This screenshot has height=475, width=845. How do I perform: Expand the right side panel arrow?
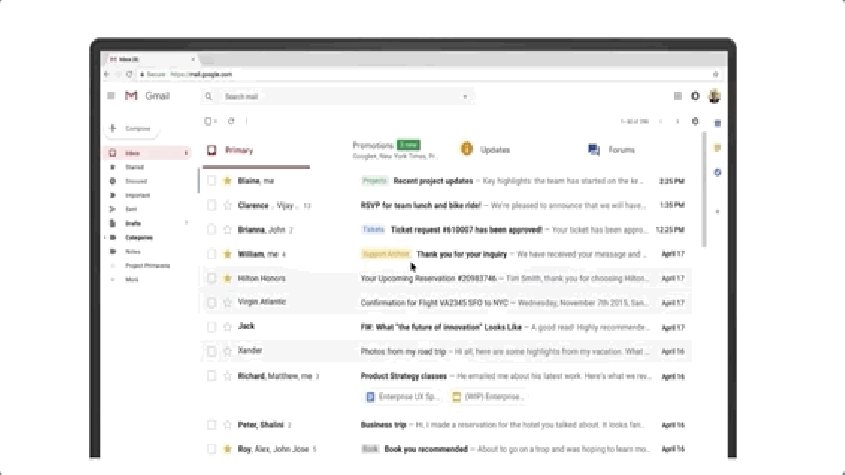(x=717, y=212)
